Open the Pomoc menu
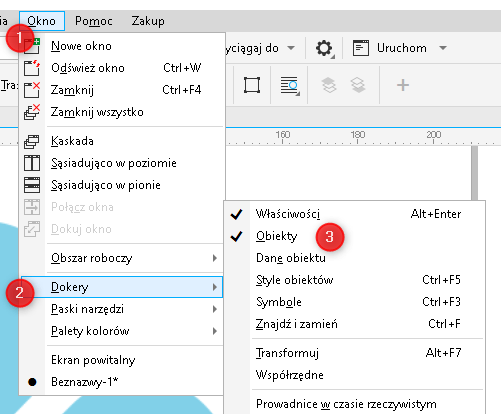Screen dimensions: 501x414 click(94, 21)
